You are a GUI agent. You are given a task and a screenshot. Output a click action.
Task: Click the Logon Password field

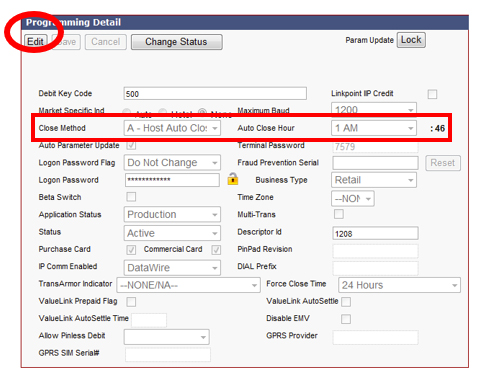[172, 180]
